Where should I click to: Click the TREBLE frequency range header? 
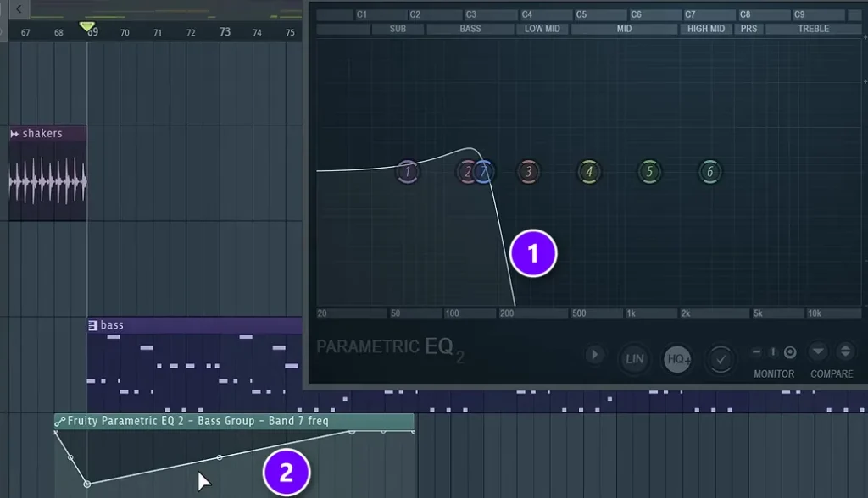(813, 29)
